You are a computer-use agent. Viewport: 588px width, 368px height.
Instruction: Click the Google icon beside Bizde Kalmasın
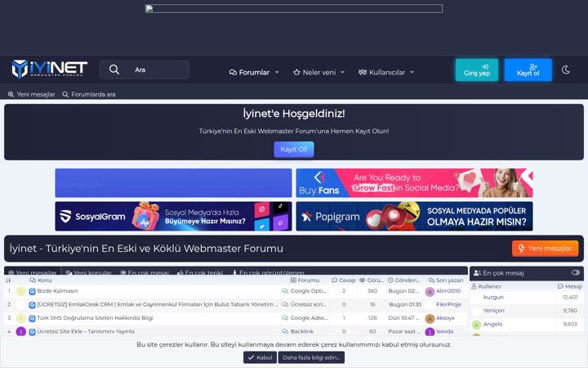32,291
